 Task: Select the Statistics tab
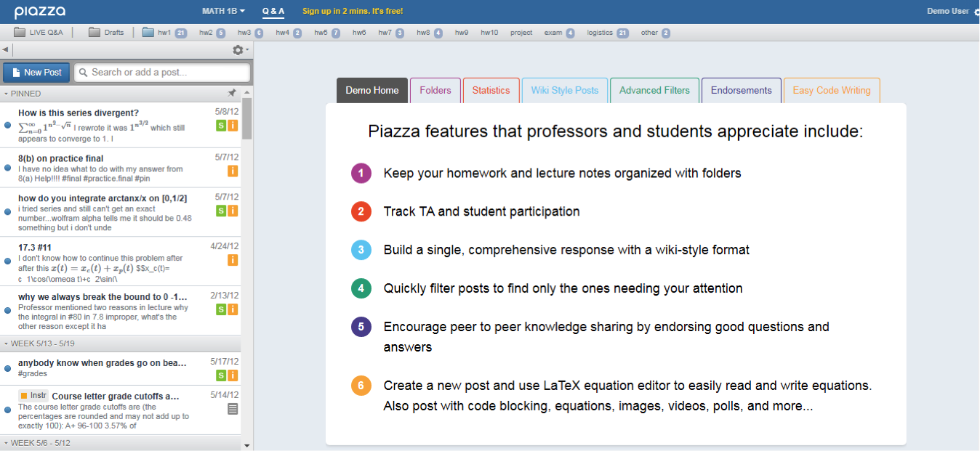(491, 91)
